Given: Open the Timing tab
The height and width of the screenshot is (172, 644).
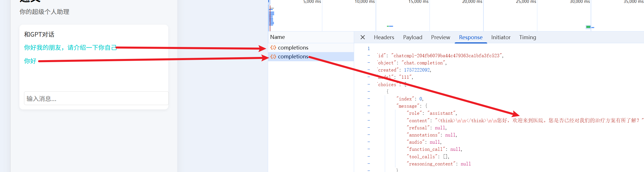Looking at the screenshot, I should [x=527, y=37].
